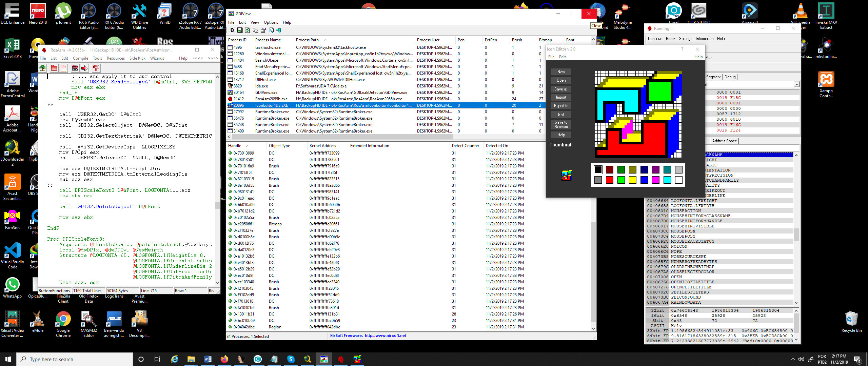Show hidden system tray icons chevron
This screenshot has height=366, width=868.
pyautogui.click(x=793, y=359)
